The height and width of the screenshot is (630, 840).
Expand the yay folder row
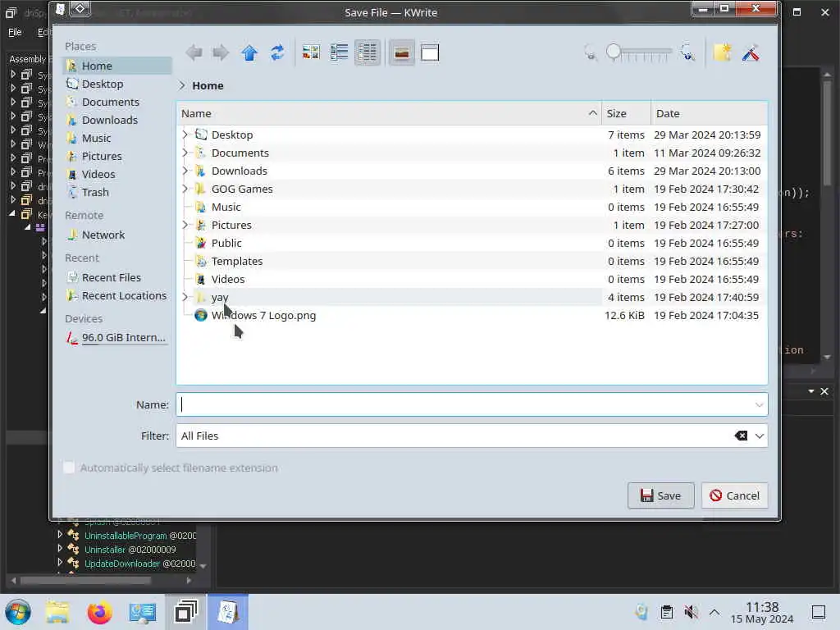point(185,297)
